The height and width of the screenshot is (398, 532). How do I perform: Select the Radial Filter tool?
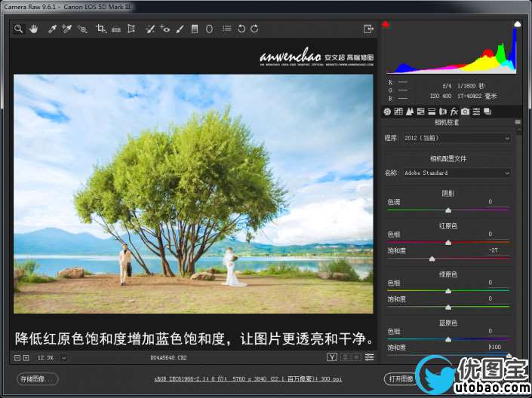click(209, 29)
